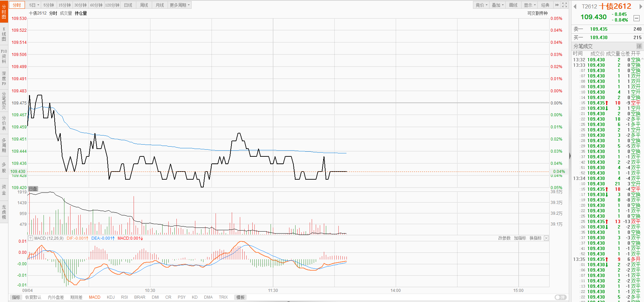Toggle 持仓量 display on chart
Image resolution: width=644 pixels, height=302 pixels.
(81, 13)
